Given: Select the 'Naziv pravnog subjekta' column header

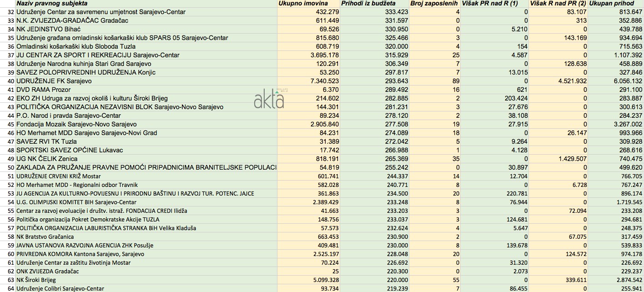Looking at the screenshot, I should click(52, 4).
